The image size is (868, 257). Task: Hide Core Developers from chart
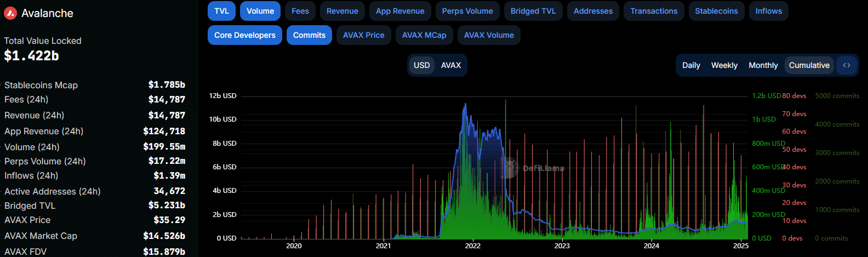pyautogui.click(x=245, y=35)
